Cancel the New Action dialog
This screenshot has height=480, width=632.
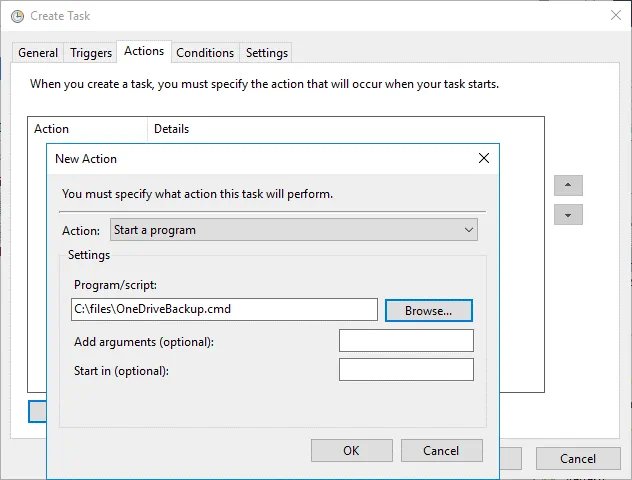click(x=441, y=451)
